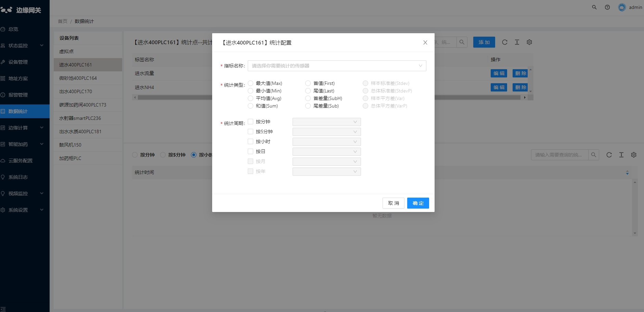
Task: Click 编辑 for 进水NH4 row
Action: (499, 87)
